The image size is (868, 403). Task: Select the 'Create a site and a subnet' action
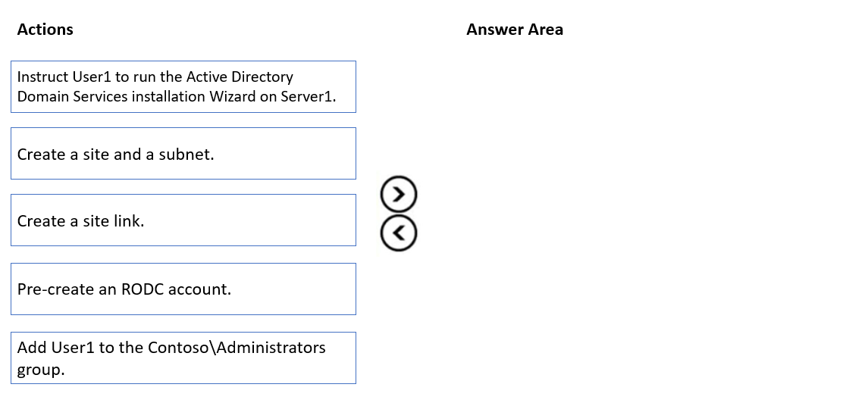[x=183, y=154]
